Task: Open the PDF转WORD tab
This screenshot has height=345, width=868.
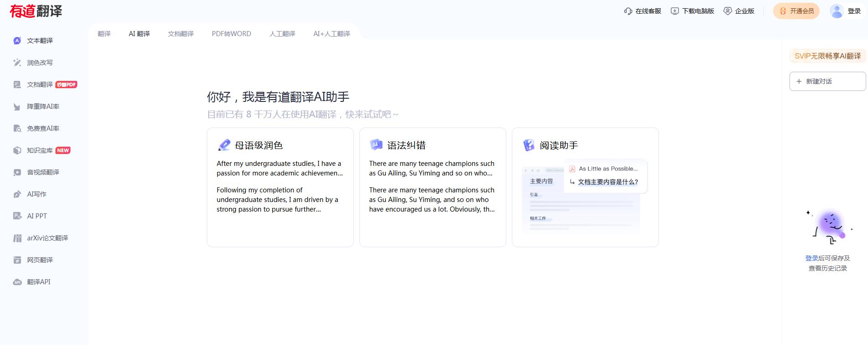Action: point(231,34)
